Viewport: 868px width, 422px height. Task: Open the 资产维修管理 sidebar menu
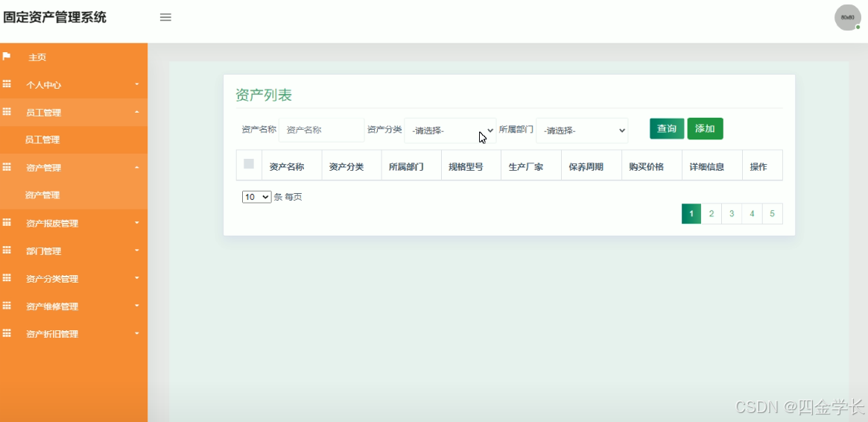(74, 306)
